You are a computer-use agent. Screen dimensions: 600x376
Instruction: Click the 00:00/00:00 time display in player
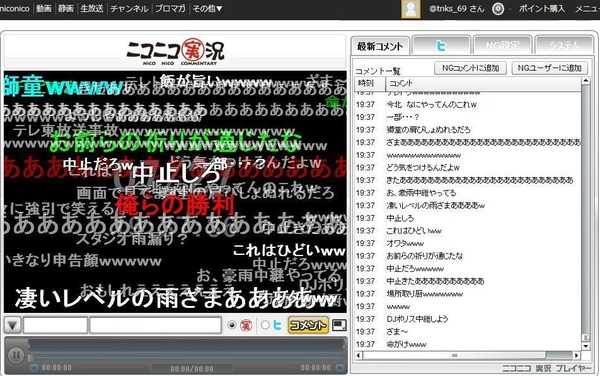tap(192, 369)
